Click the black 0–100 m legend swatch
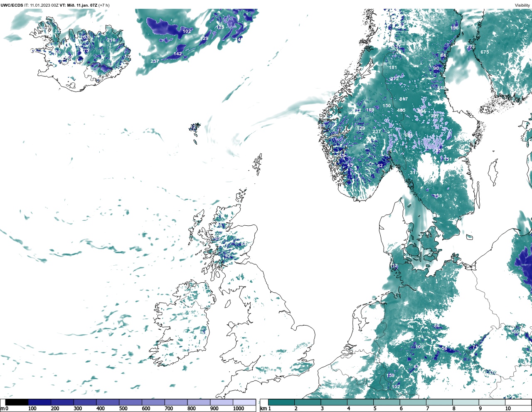The height and width of the screenshot is (412, 532). coord(17,402)
